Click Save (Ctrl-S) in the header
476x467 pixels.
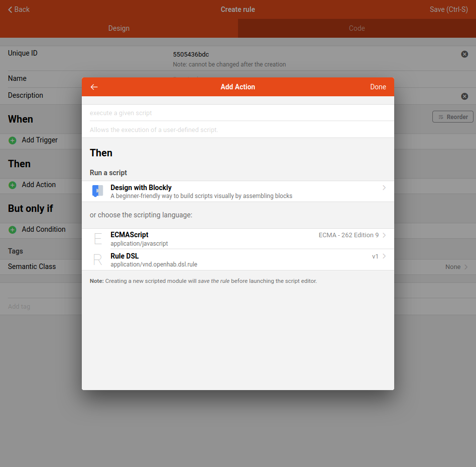[448, 9]
